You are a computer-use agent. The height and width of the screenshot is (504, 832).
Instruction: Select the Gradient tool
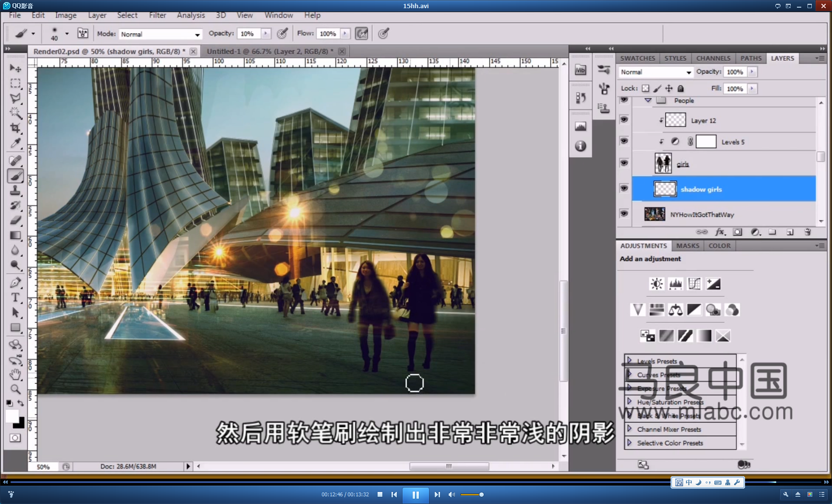click(15, 235)
